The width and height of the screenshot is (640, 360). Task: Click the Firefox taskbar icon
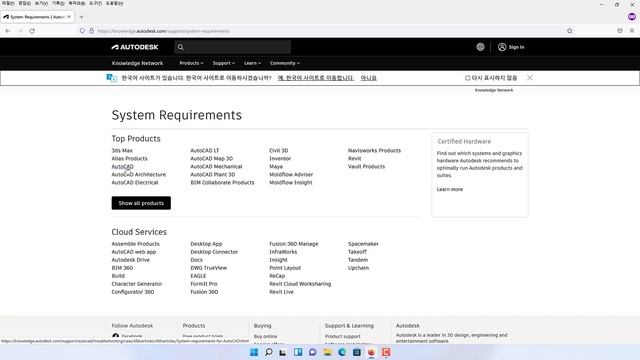click(x=371, y=352)
